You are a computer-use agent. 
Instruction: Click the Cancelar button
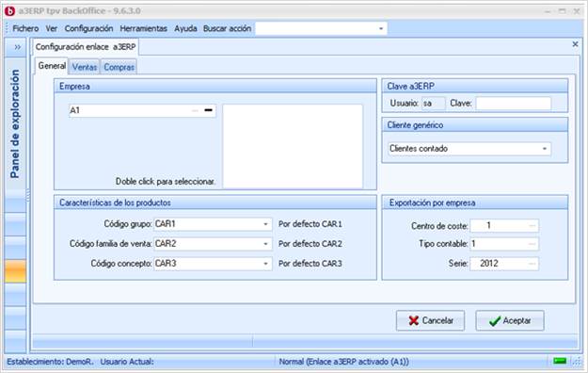(431, 320)
